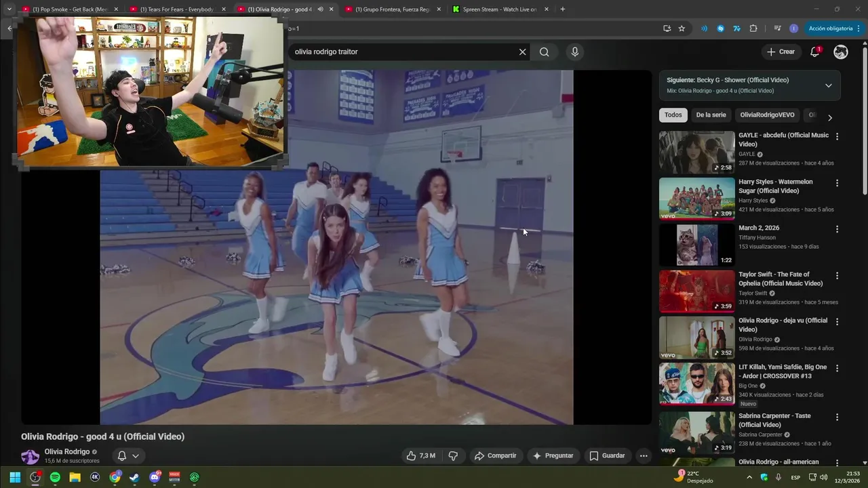Open more options for Watermelon Sugar video

pos(837,183)
